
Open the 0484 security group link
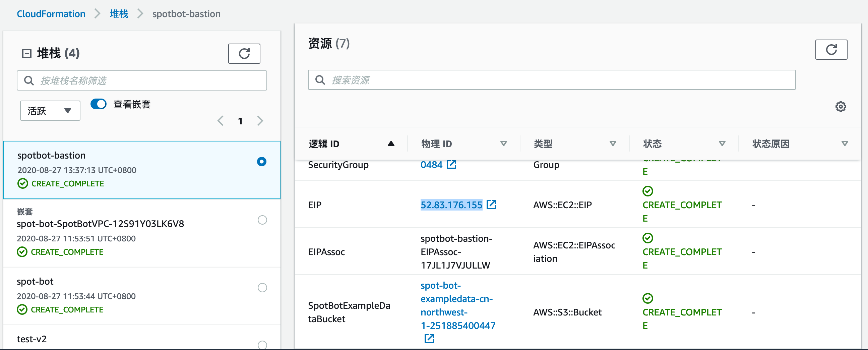(x=431, y=165)
